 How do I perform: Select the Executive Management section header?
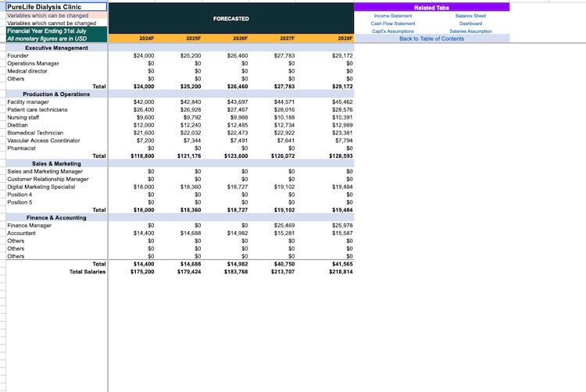pyautogui.click(x=57, y=48)
